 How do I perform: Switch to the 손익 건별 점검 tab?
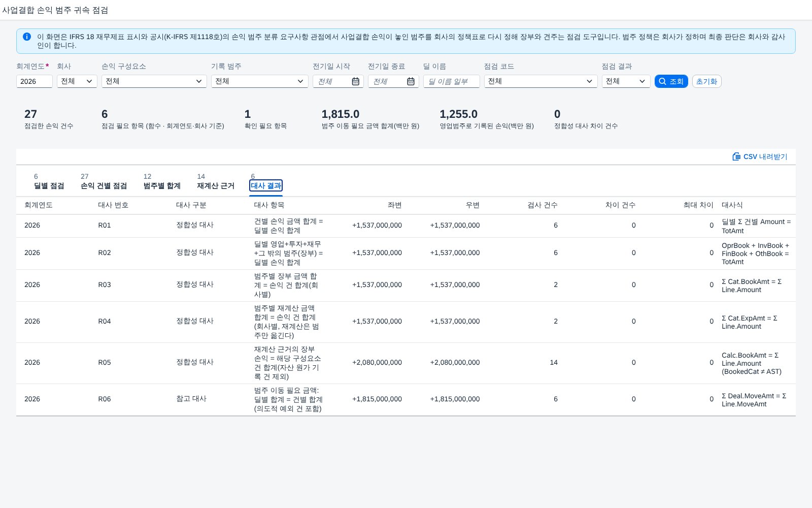point(104,185)
